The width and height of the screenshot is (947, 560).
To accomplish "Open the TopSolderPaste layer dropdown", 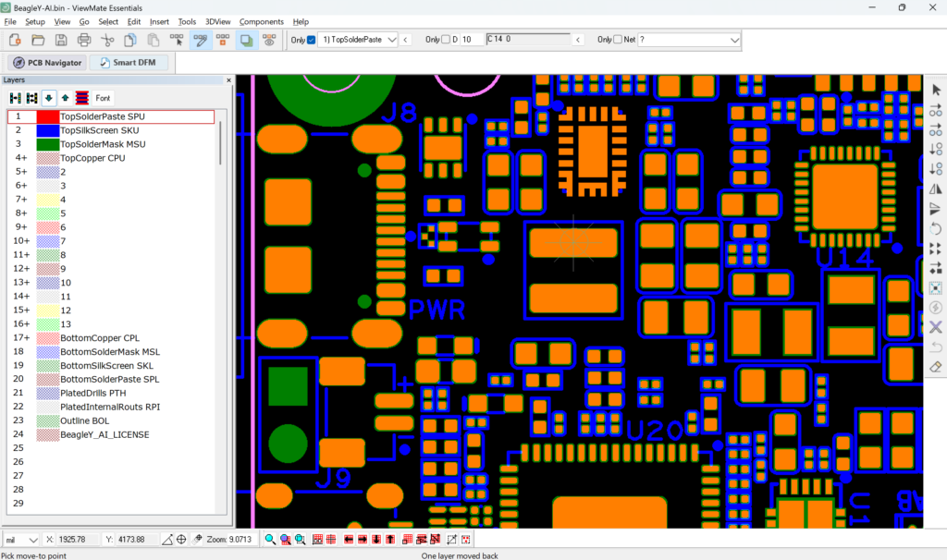I will tap(394, 40).
